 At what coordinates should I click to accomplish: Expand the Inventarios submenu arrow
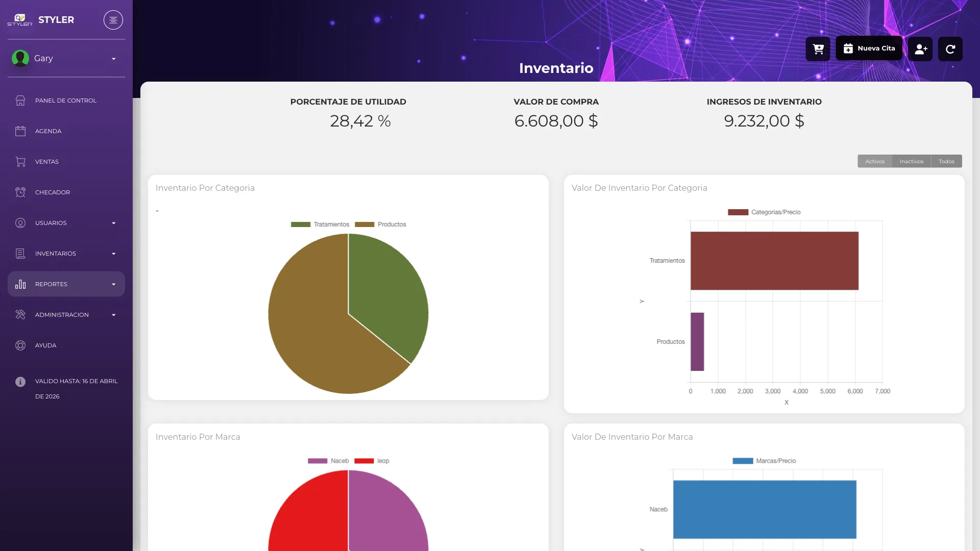[114, 254]
